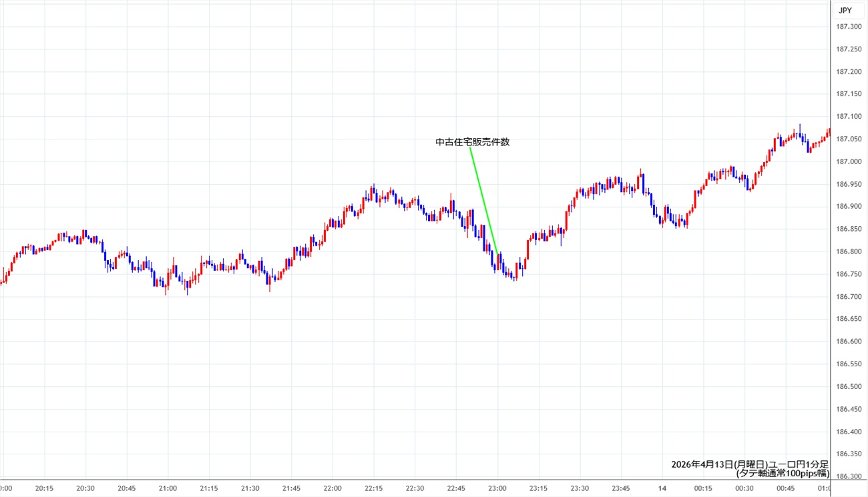
Task: Click the 2026年4月13日 ユーロ円1分足 chart caption
Action: coord(750,464)
